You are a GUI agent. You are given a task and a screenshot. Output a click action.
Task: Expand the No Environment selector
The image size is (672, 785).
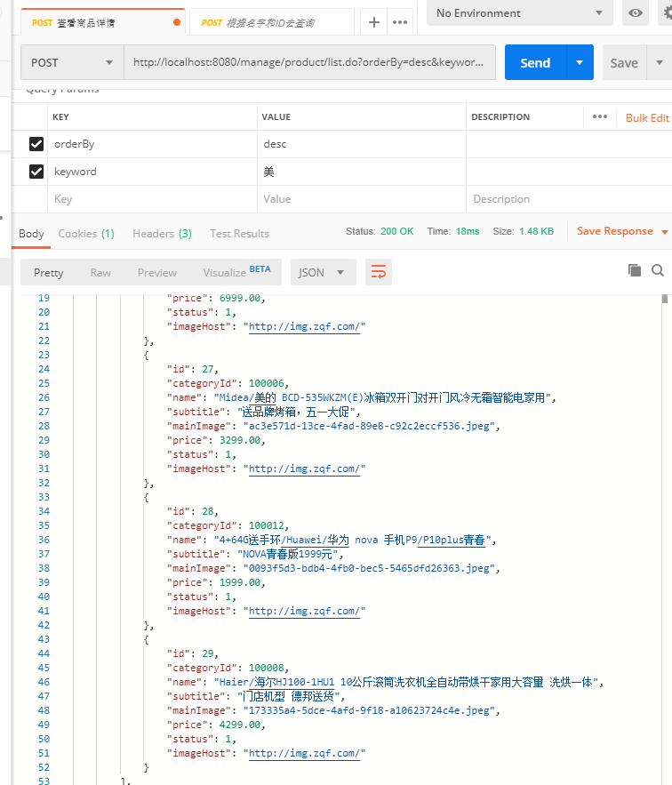520,13
